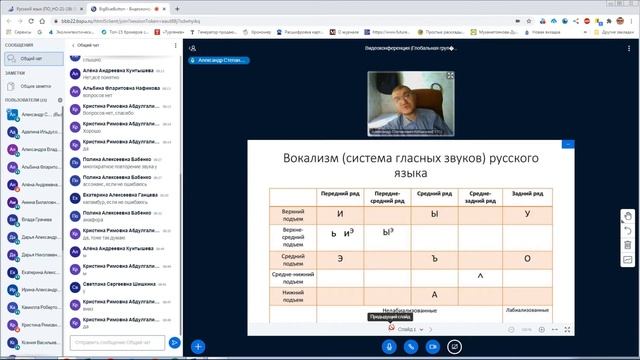
Task: Leave audio with the phone button
Action: coord(411,347)
